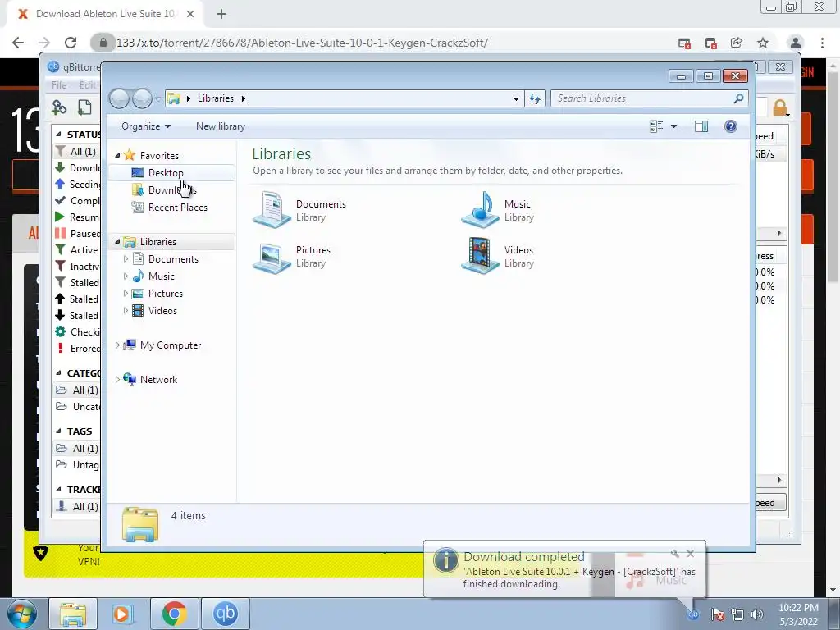Expand Videos in the Libraries tree
840x630 pixels.
pyautogui.click(x=126, y=310)
